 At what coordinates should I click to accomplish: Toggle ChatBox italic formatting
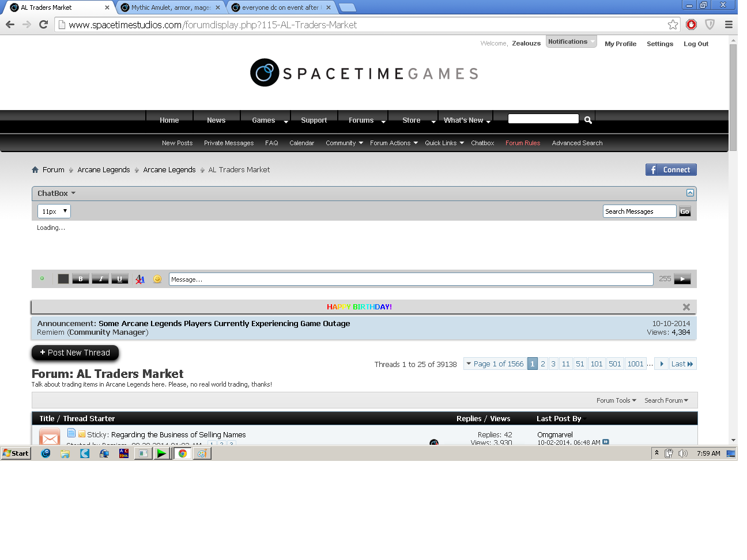(100, 279)
